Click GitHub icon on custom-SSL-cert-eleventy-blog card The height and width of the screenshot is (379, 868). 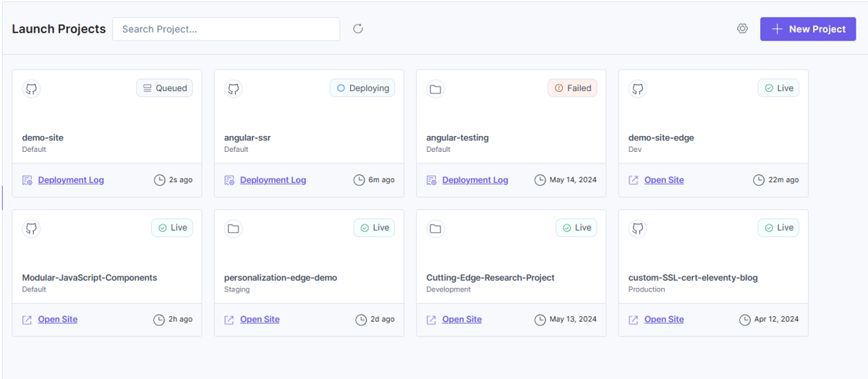click(637, 229)
